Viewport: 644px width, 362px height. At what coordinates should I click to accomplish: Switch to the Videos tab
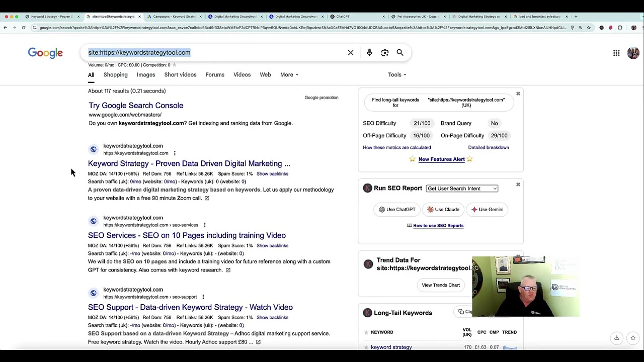[242, 74]
